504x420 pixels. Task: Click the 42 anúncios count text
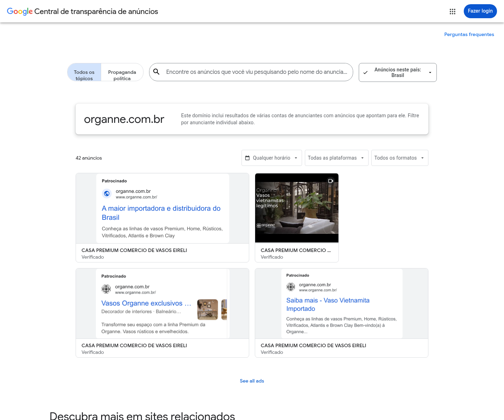tap(89, 158)
